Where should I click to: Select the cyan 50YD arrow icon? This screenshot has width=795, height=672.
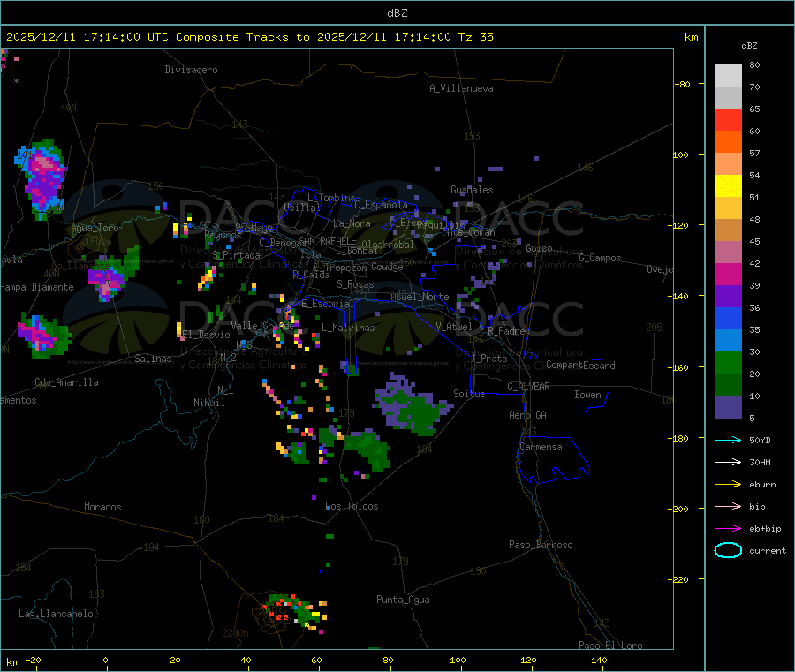pos(728,440)
